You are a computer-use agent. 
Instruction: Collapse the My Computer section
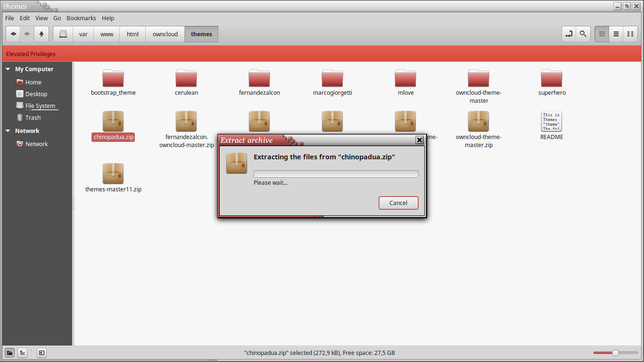pyautogui.click(x=8, y=69)
